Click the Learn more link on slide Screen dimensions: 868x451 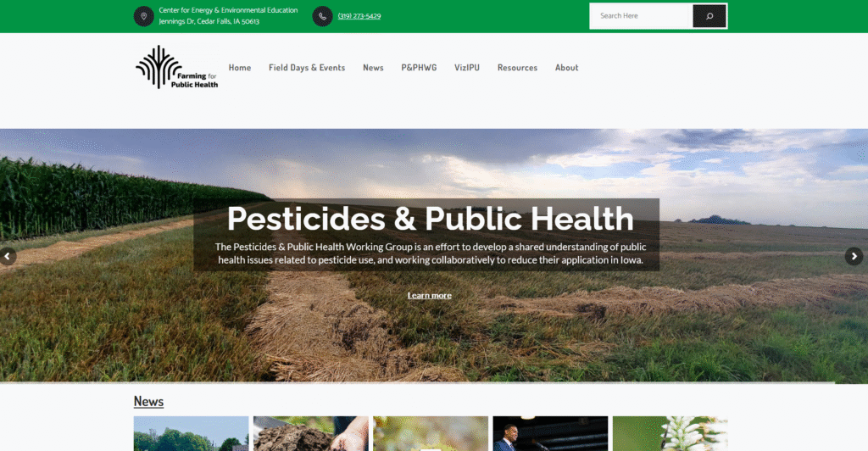click(x=430, y=296)
